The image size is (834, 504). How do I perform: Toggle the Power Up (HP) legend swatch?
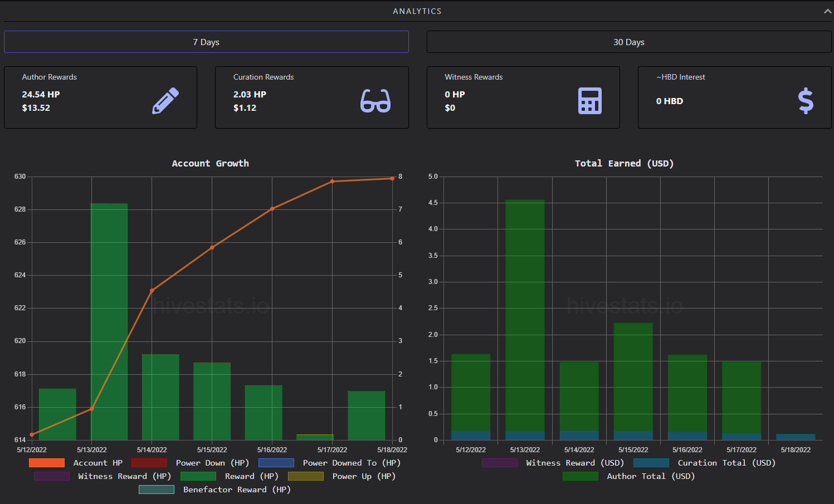(306, 476)
